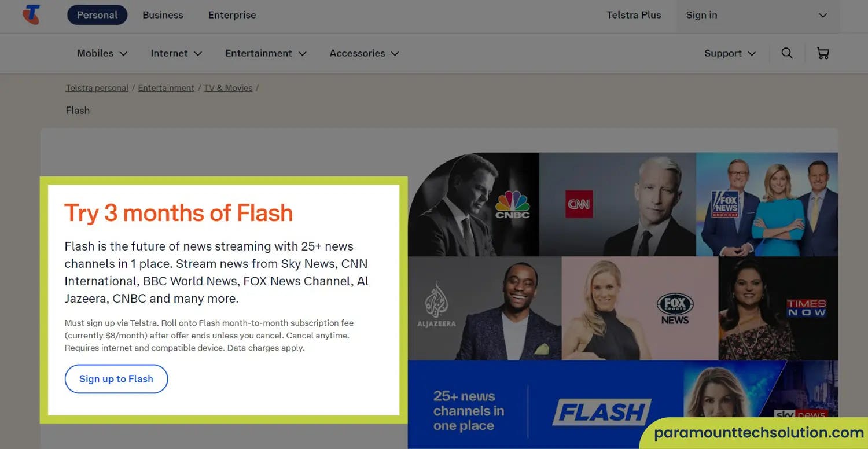Click the FOX News Channel tile

[767, 204]
